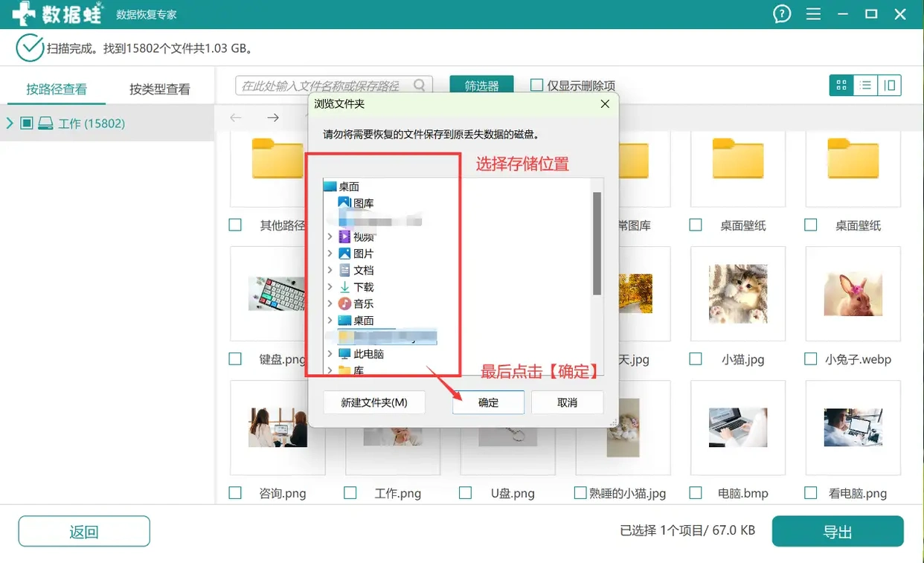The image size is (924, 563).
Task: Select the 按路径查看 tab
Action: (55, 87)
